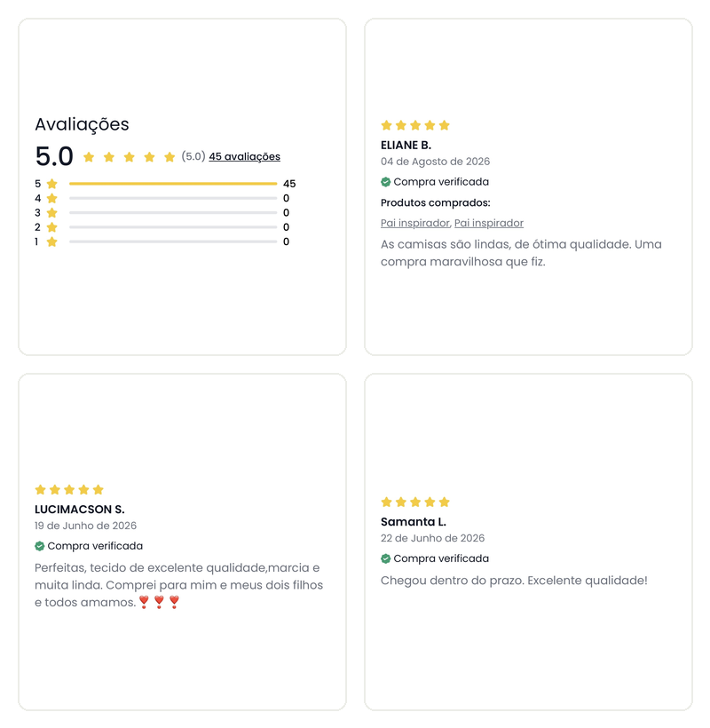Click the star icon in the 4 row
Viewport: 710px width, 728px height.
pyautogui.click(x=52, y=198)
